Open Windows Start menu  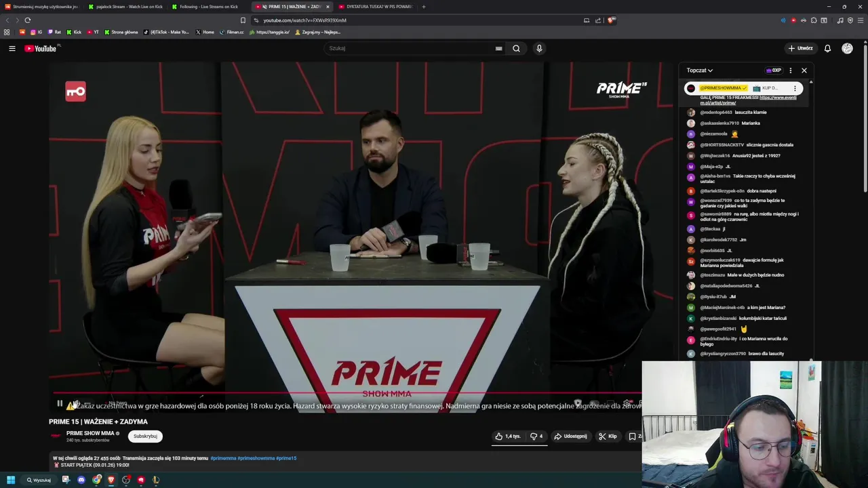[11, 480]
